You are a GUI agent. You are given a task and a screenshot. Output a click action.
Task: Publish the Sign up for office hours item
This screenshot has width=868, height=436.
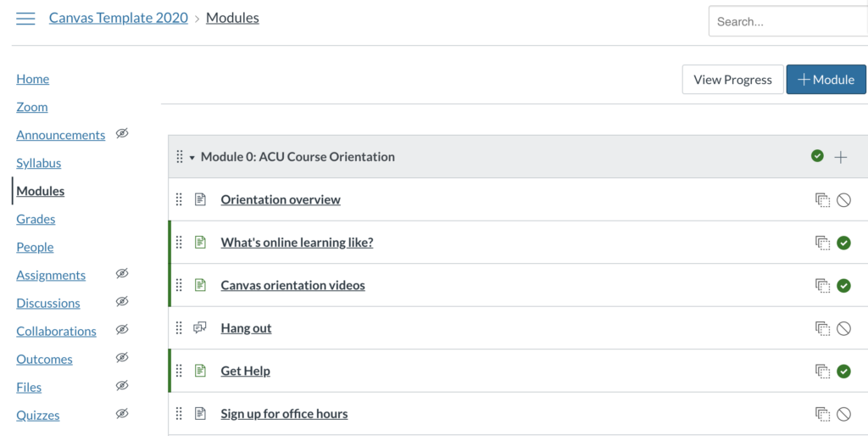point(843,414)
